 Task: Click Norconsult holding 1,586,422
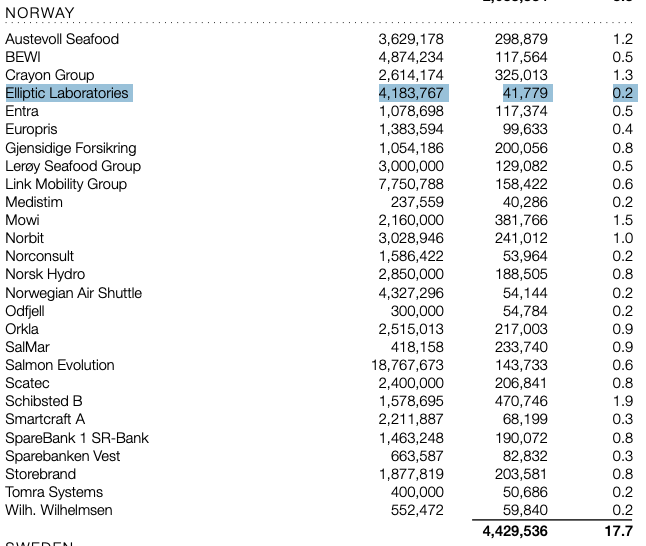coord(411,256)
